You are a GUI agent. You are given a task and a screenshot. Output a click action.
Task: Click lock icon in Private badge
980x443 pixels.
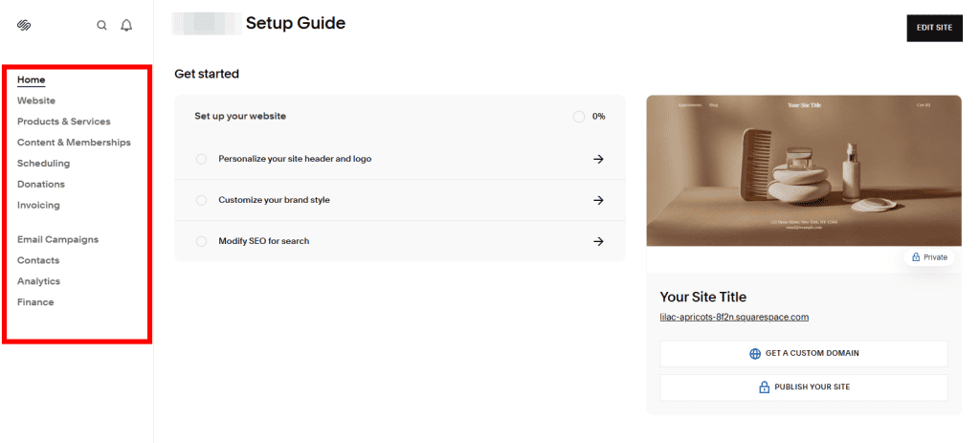coord(916,257)
